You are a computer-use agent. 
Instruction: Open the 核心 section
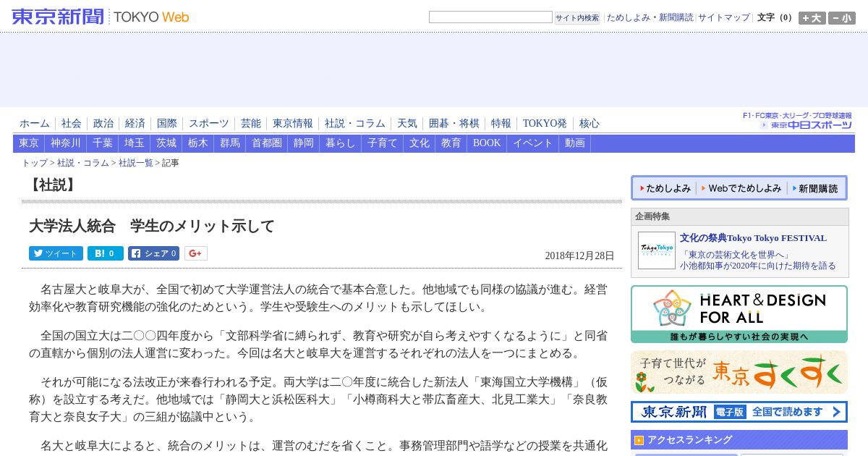point(590,123)
